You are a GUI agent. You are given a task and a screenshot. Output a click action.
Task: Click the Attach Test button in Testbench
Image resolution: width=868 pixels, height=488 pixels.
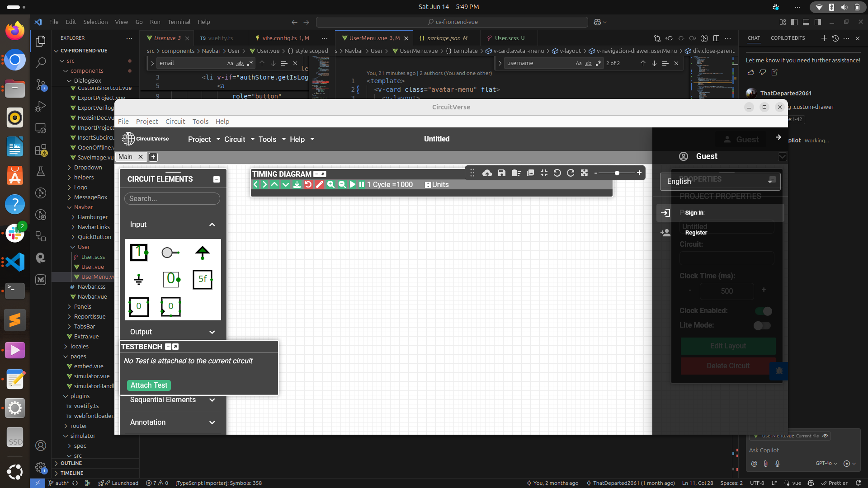point(149,385)
